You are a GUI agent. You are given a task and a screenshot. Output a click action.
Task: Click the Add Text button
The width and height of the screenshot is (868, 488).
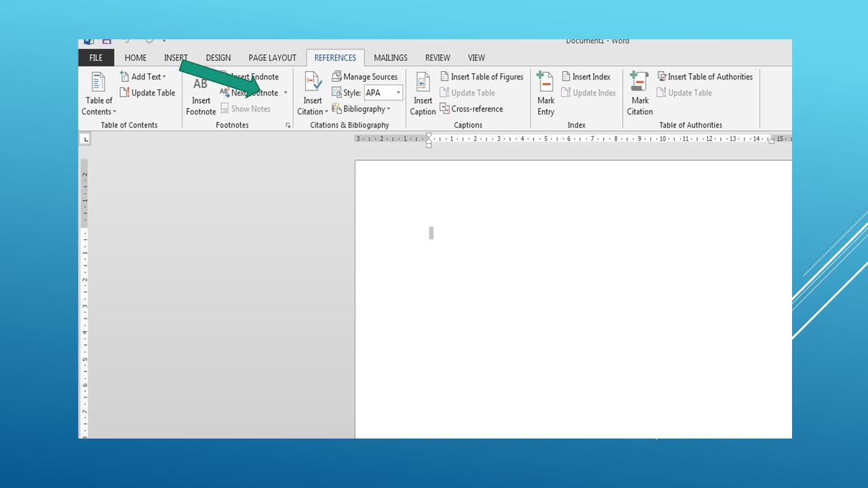(x=143, y=77)
